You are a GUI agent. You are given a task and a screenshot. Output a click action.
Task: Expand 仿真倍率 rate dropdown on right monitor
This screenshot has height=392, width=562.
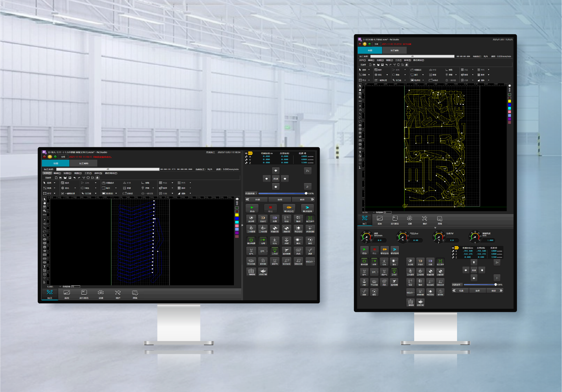point(457,285)
